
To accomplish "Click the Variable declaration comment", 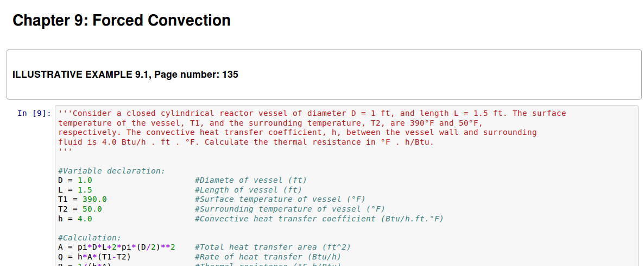I will [x=111, y=171].
